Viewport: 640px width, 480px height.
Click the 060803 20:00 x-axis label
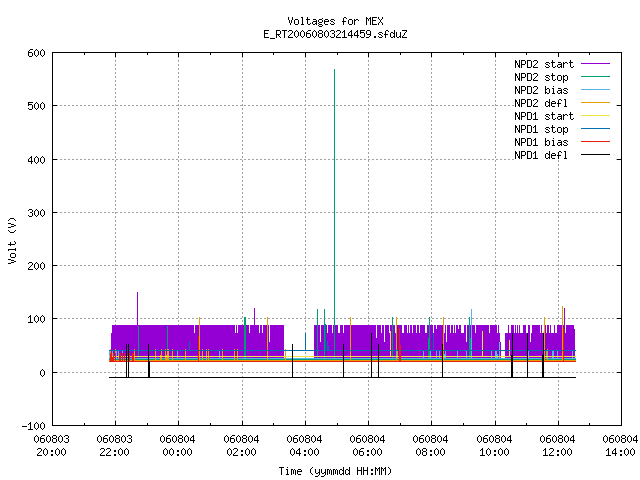pyautogui.click(x=51, y=446)
